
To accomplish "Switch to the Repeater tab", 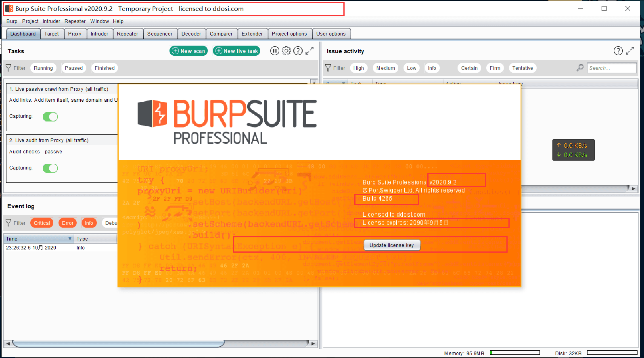I will [x=128, y=34].
